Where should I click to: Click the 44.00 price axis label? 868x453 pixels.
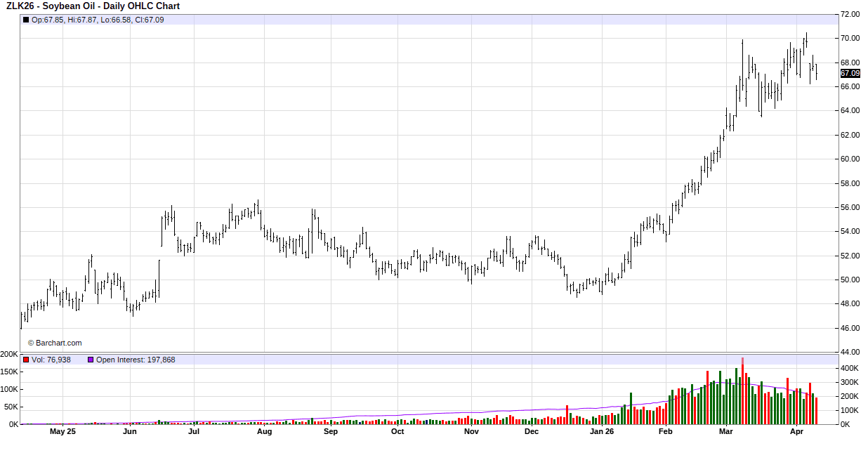coord(850,352)
